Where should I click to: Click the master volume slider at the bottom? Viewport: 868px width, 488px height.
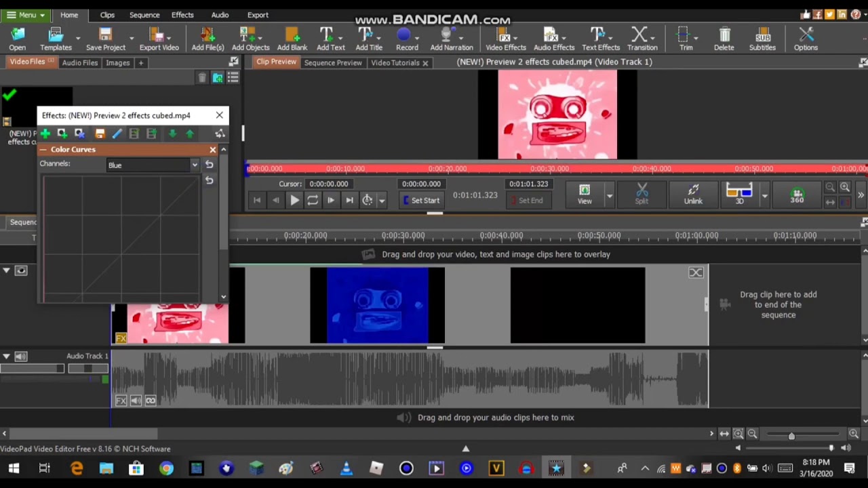coord(831,448)
